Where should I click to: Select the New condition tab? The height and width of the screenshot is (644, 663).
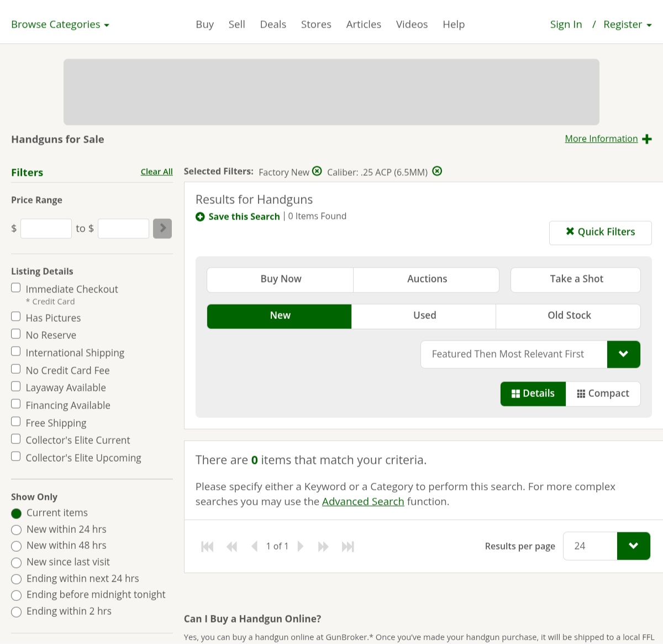[x=280, y=316]
